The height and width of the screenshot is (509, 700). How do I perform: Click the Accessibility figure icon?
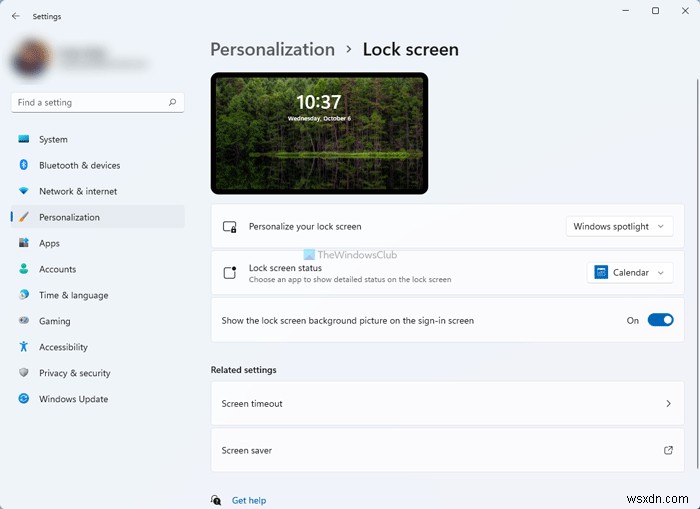[x=24, y=346]
